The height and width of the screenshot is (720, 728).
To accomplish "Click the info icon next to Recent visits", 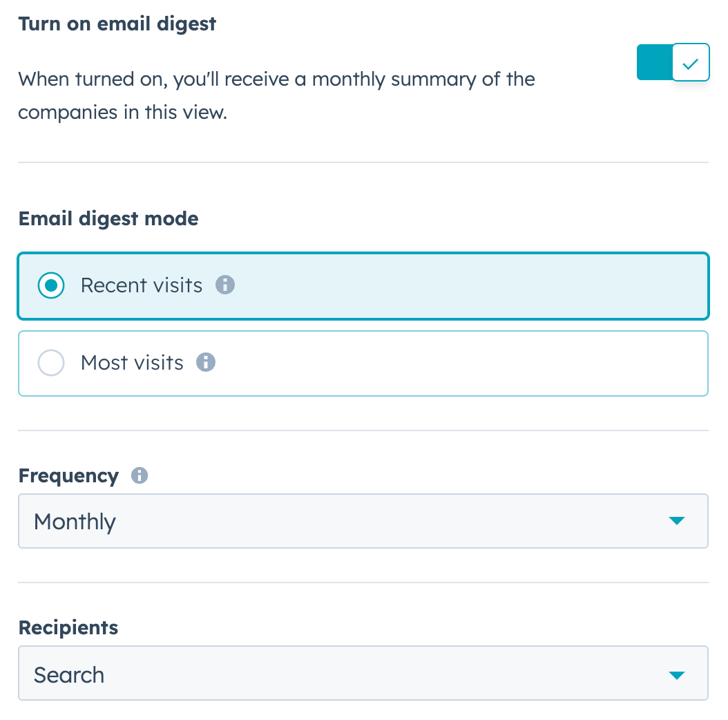I will tap(224, 285).
